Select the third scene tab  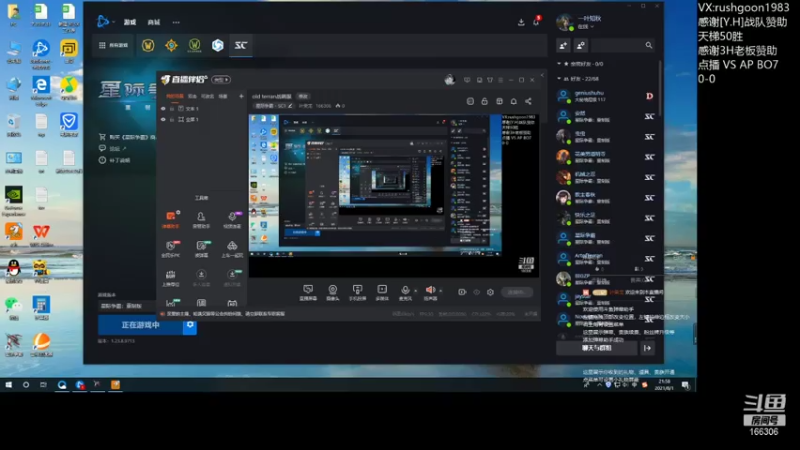click(x=208, y=96)
